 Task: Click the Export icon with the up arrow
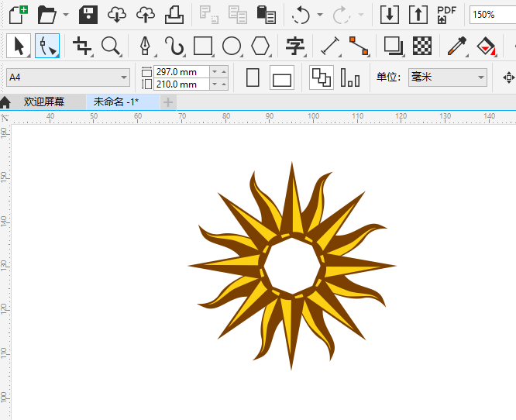click(x=418, y=15)
